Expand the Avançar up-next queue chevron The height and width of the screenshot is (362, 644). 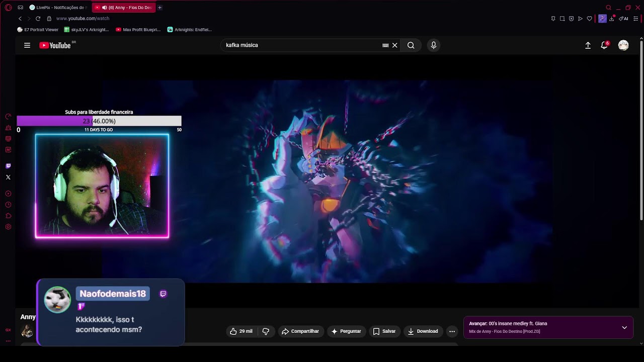coord(624,327)
